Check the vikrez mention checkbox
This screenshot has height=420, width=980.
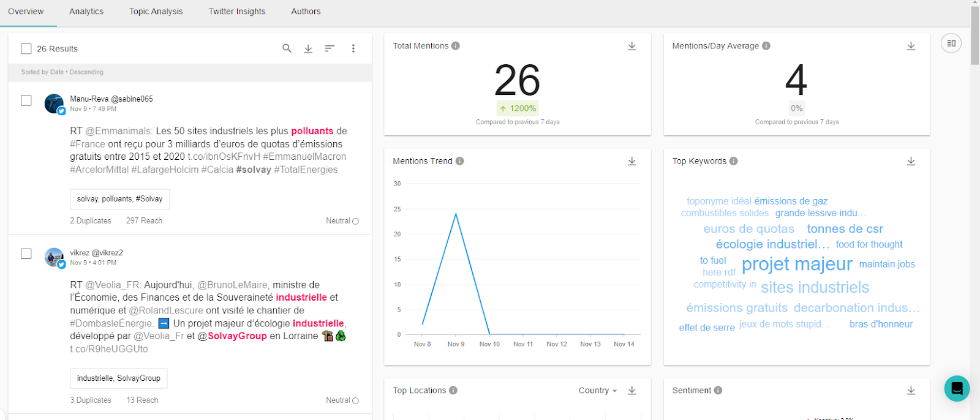click(26, 253)
